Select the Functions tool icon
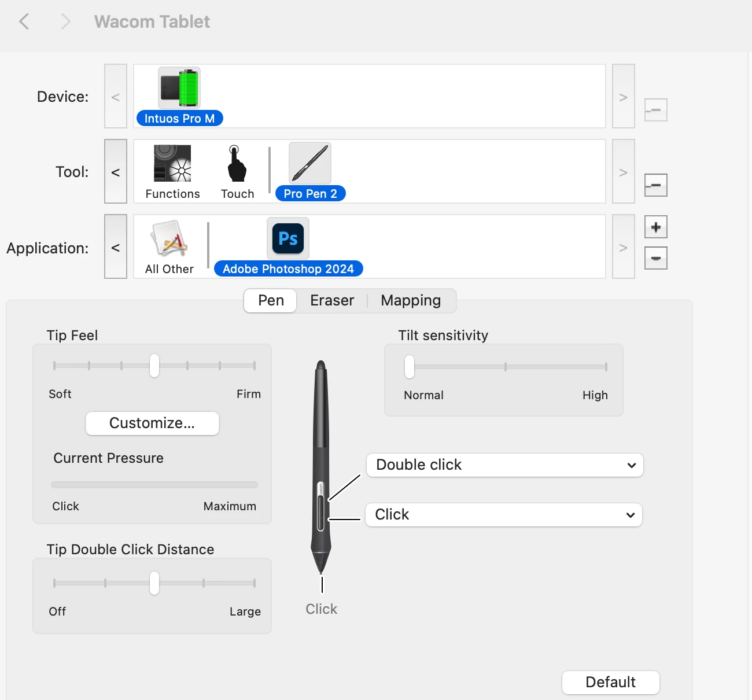Image resolution: width=752 pixels, height=700 pixels. coord(172,163)
